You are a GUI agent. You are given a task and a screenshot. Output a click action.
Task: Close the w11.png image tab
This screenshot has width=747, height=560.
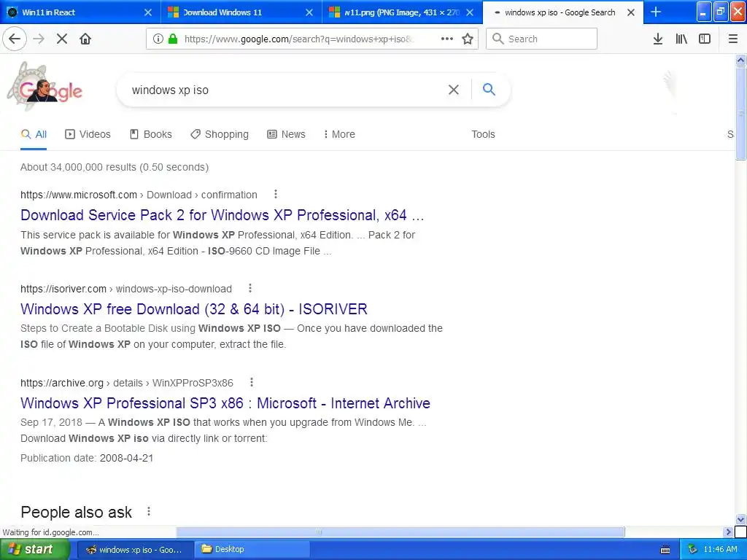pos(470,12)
